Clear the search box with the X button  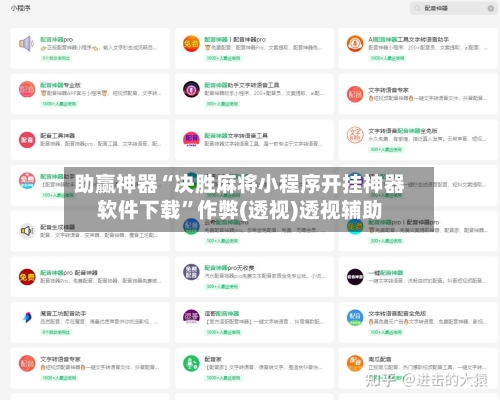[491, 8]
